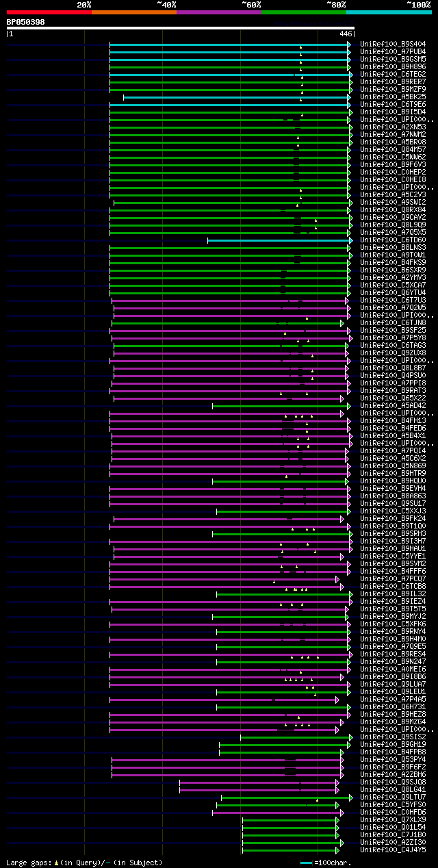
Task: Select UniRef100_C5YYE1 in the hit list
Action: [393, 557]
